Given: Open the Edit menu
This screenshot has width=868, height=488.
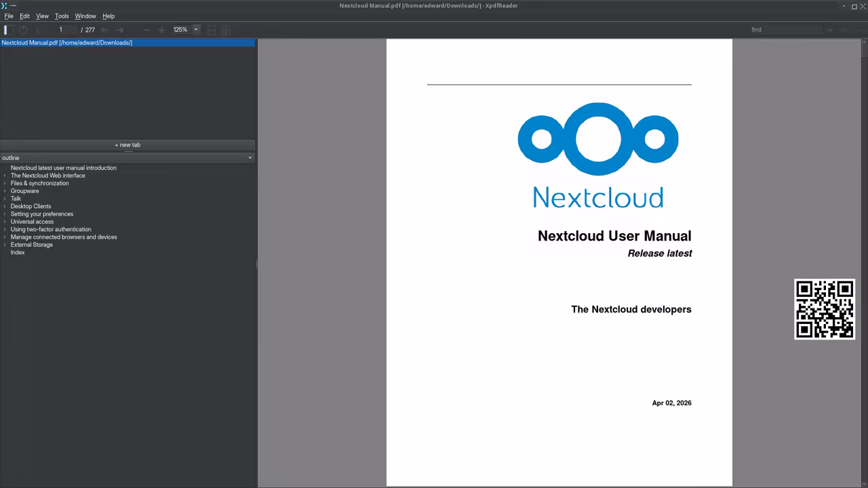Looking at the screenshot, I should 24,16.
